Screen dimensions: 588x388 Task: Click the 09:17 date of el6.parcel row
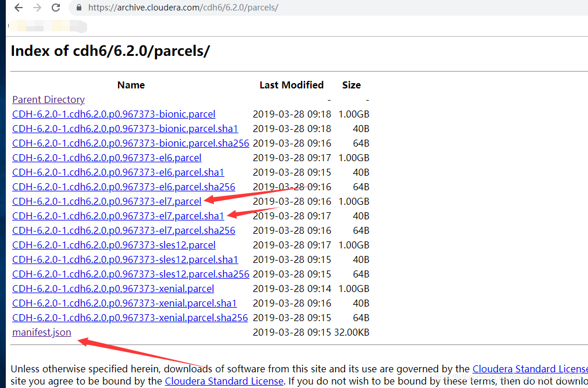coord(292,158)
